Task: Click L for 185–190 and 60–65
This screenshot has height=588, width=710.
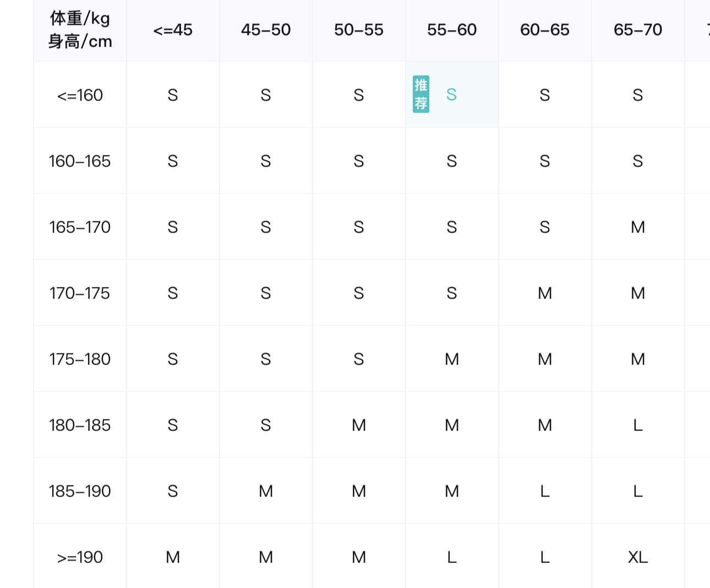Action: point(545,491)
